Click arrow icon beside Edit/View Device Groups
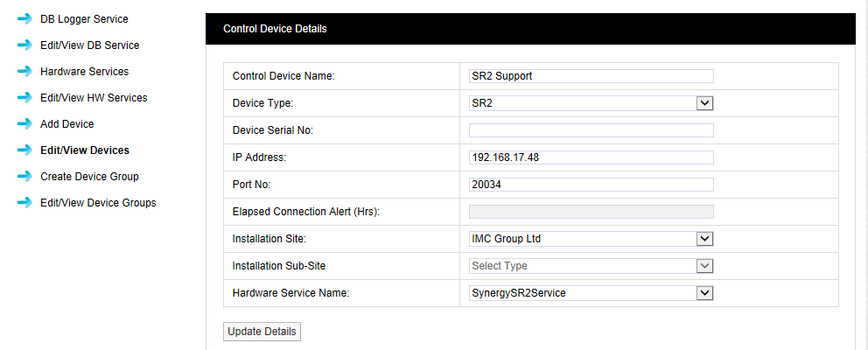 [x=24, y=203]
